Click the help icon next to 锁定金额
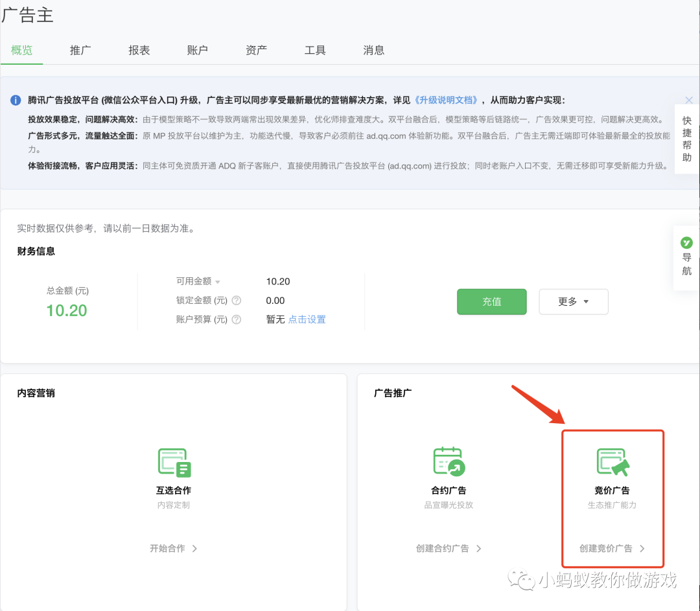 click(237, 301)
